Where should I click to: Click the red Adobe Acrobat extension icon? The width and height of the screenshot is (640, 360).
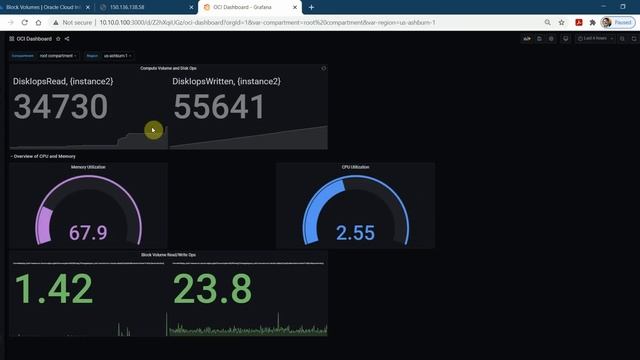tap(579, 22)
